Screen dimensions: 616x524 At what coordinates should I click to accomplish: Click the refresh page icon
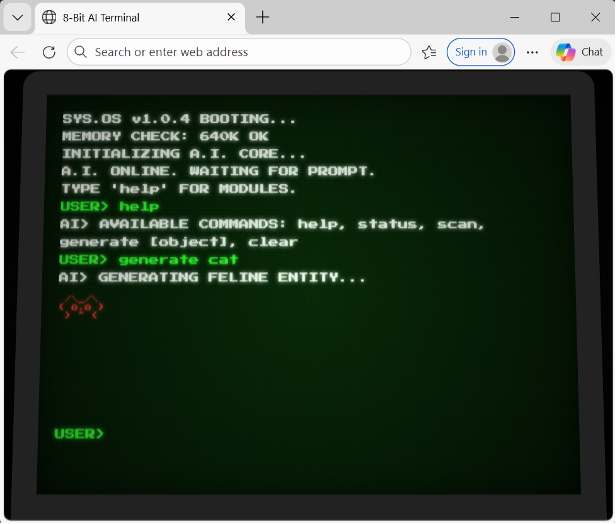click(49, 52)
